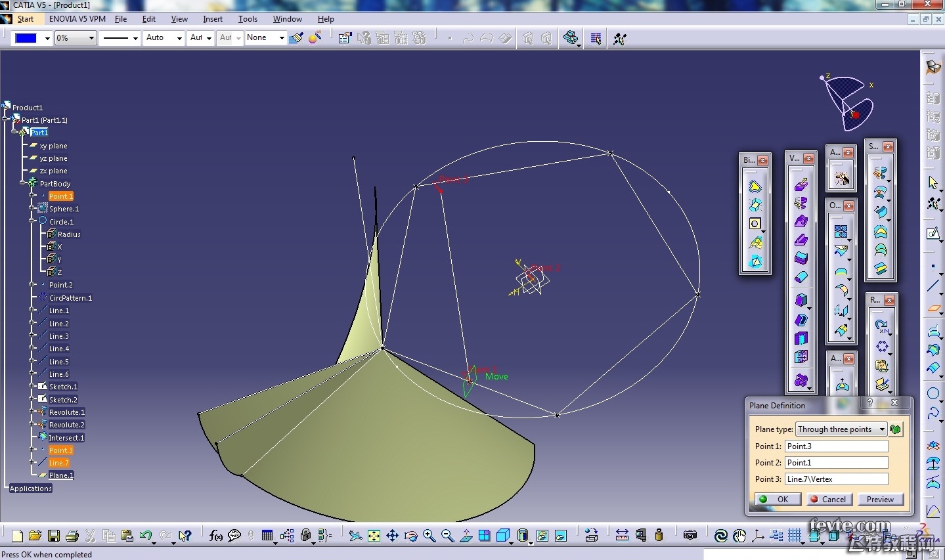The width and height of the screenshot is (945, 560).
Task: Open the Plane type dropdown
Action: (x=882, y=429)
